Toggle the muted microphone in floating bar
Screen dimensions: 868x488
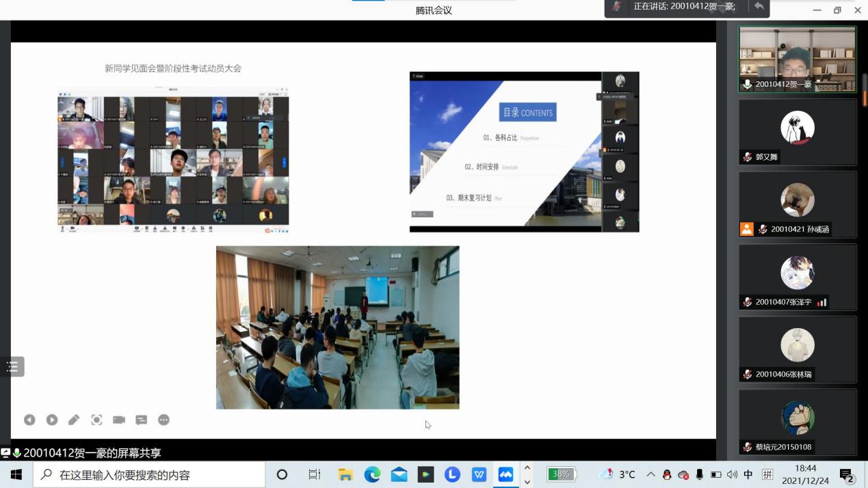tap(617, 7)
